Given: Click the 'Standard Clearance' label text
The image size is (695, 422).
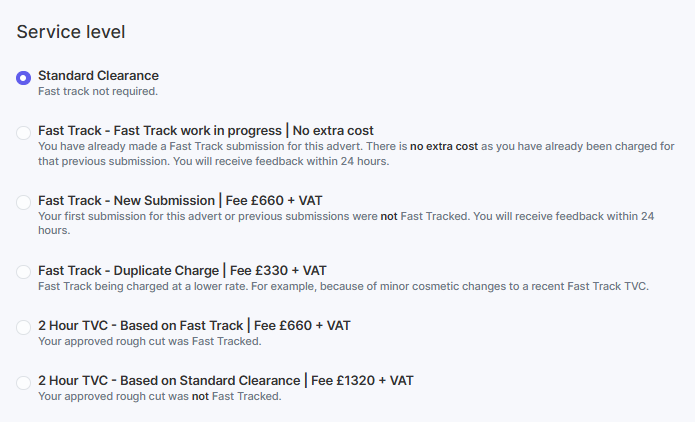Looking at the screenshot, I should pos(98,76).
